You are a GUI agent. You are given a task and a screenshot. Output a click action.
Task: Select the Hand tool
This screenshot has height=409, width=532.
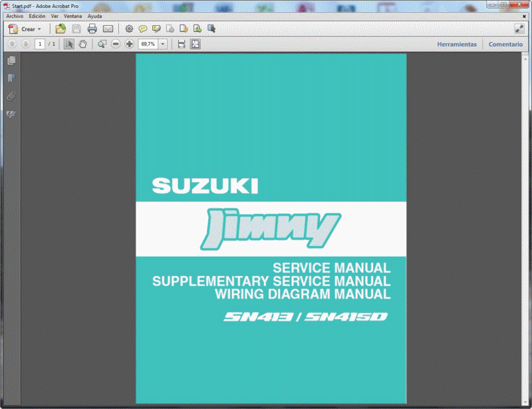83,44
